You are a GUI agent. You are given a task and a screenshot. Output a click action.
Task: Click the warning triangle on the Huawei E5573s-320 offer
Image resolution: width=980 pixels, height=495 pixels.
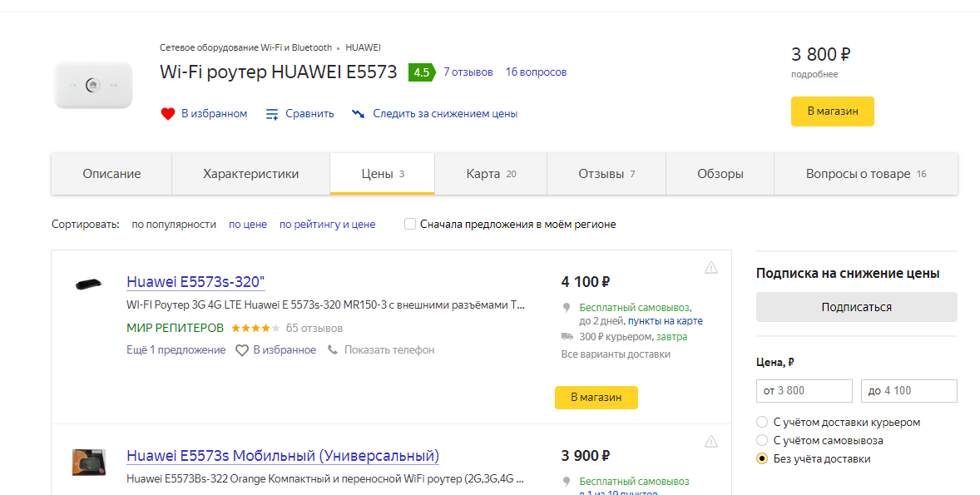point(711,268)
